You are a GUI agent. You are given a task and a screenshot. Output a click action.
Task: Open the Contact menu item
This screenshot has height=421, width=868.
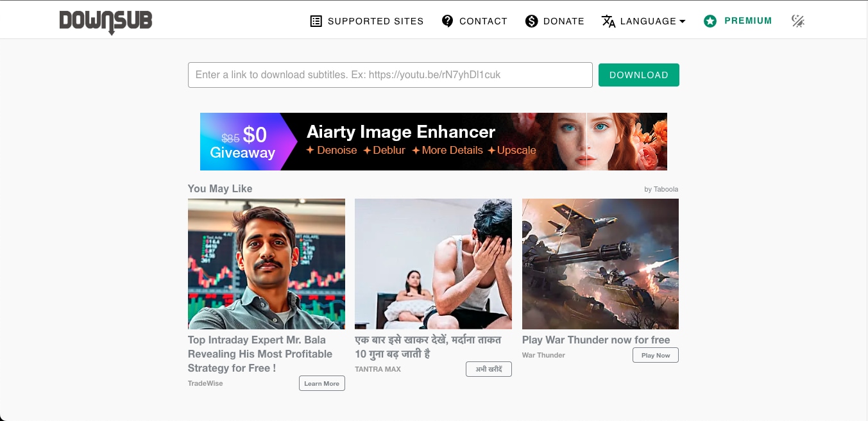click(483, 21)
